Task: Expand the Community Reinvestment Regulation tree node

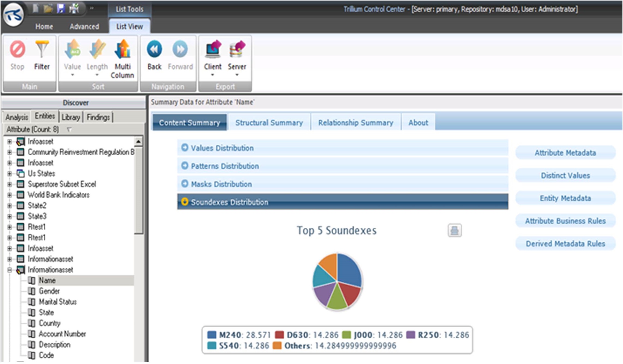Action: point(10,152)
